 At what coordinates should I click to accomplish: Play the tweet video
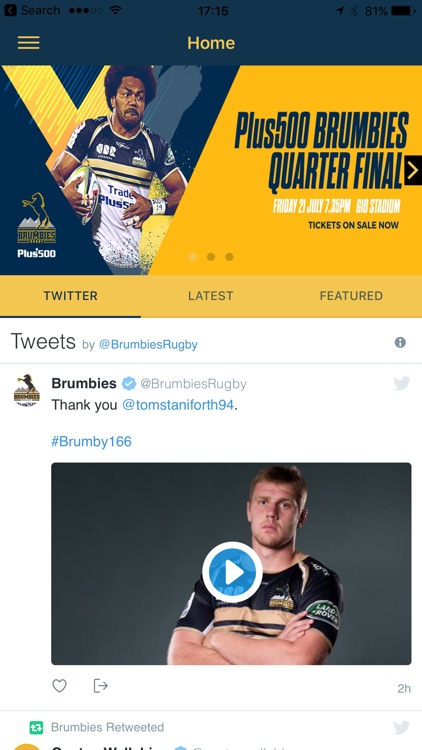tap(232, 572)
